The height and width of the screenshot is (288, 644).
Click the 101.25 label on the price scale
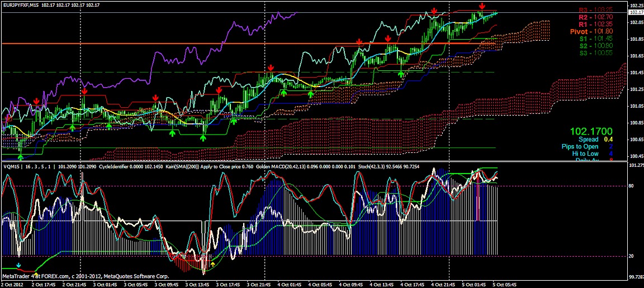coord(636,89)
